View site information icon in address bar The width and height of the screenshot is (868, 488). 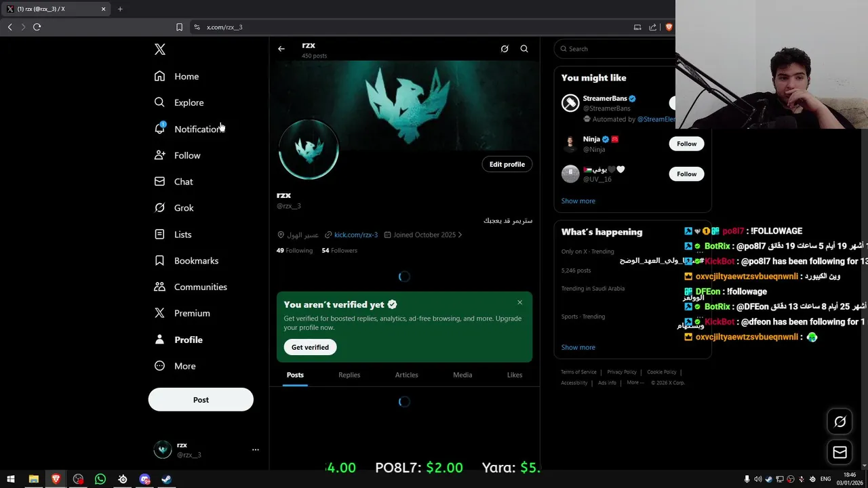click(197, 27)
